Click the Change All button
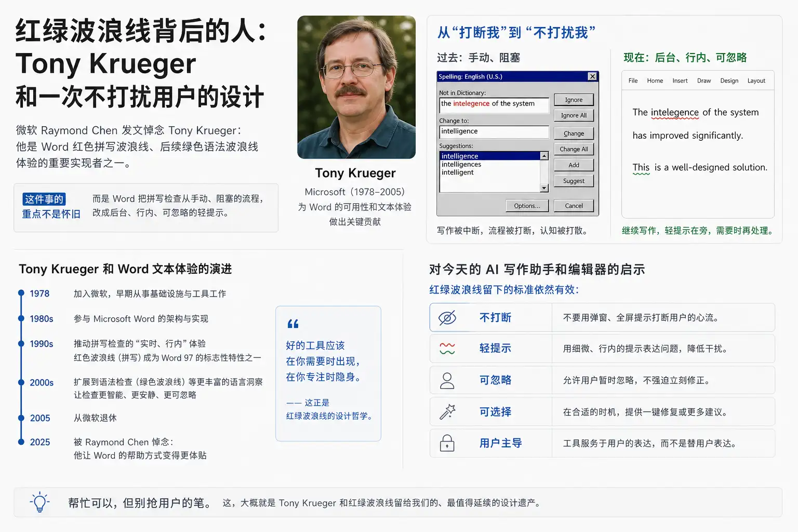The image size is (798, 532). click(574, 149)
